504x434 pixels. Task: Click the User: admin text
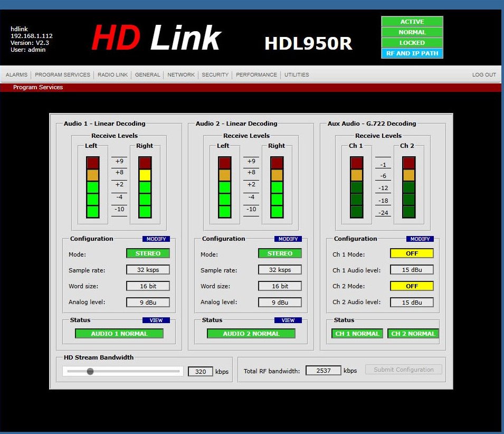coord(28,50)
